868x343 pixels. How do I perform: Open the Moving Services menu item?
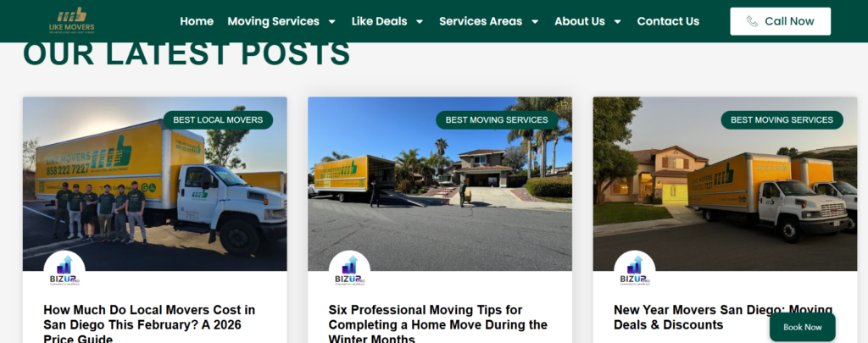(274, 21)
